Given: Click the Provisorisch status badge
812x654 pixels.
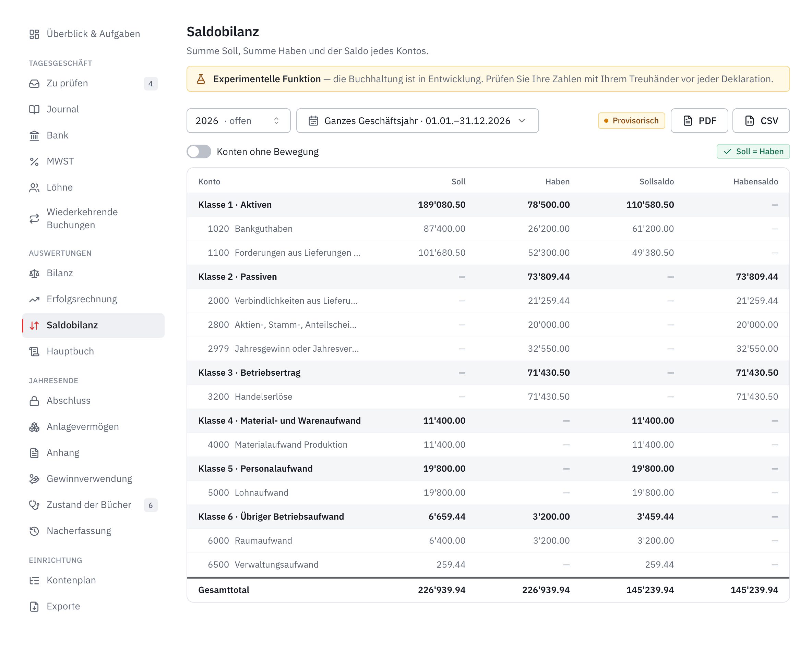Looking at the screenshot, I should tap(632, 121).
